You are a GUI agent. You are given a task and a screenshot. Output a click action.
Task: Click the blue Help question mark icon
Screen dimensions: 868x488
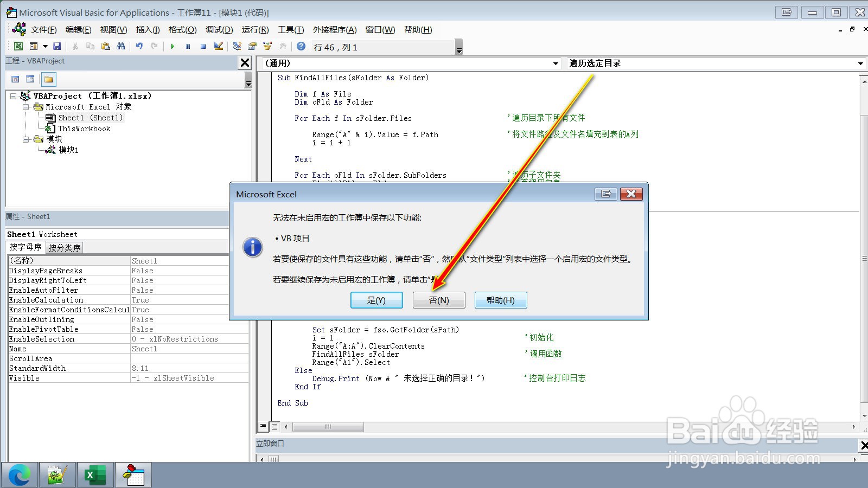click(x=301, y=47)
